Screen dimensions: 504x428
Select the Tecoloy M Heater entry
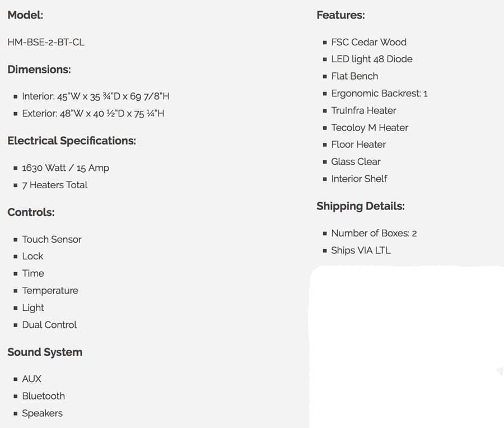(x=370, y=127)
